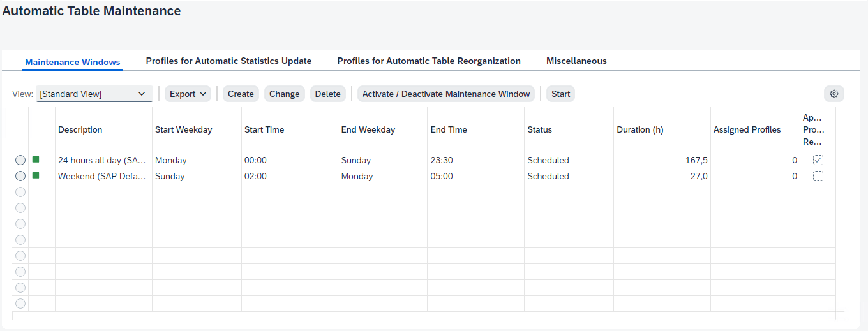Switch to Miscellaneous tab

tap(576, 61)
